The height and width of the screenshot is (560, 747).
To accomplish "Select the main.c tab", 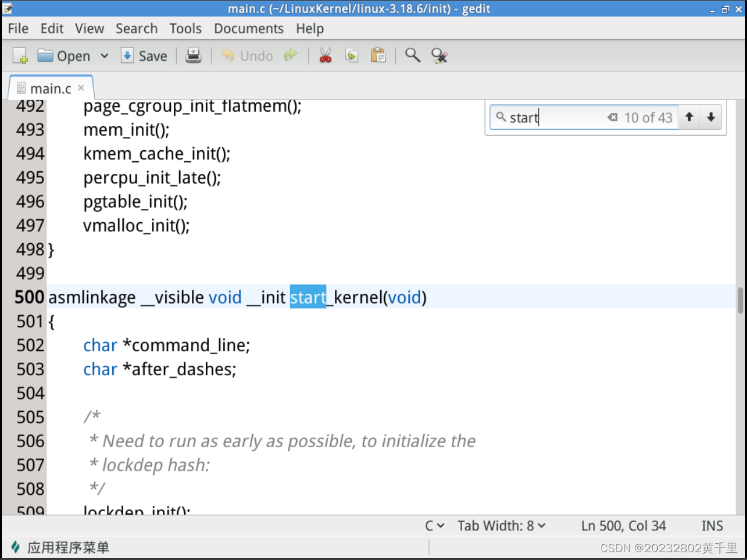I will tap(51, 89).
